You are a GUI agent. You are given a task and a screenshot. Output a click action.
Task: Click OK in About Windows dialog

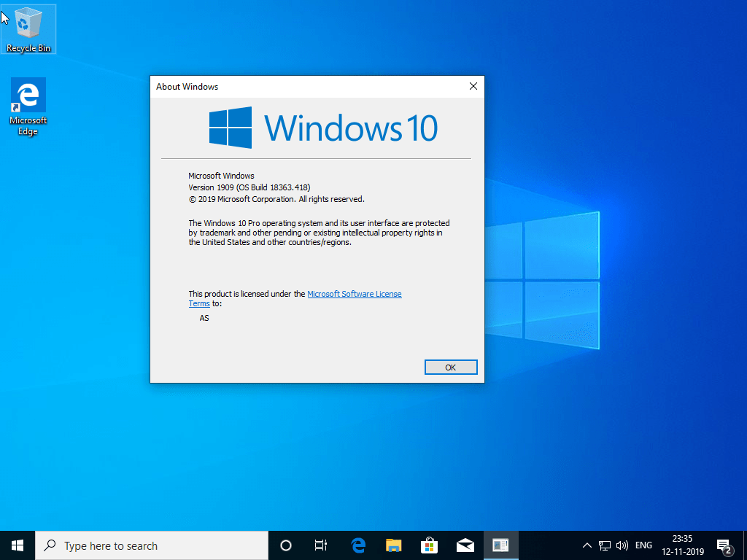pyautogui.click(x=451, y=367)
